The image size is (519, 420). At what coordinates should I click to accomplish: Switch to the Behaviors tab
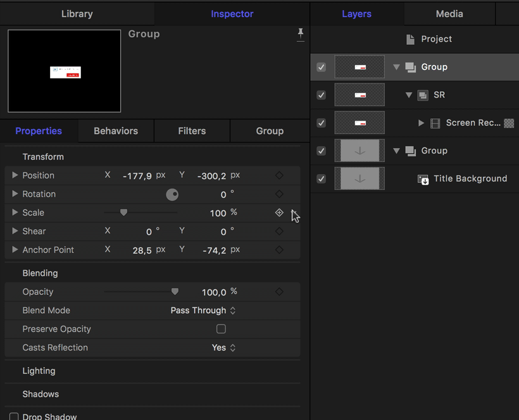pos(116,131)
